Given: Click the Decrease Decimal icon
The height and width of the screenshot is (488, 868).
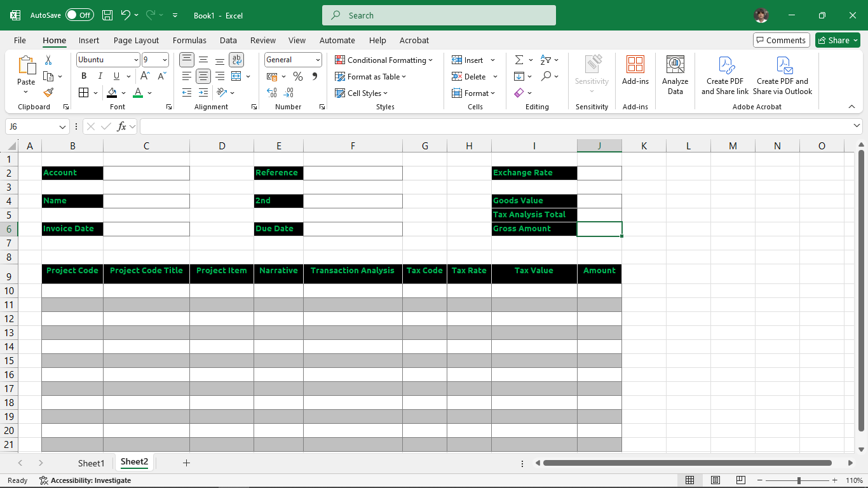Looking at the screenshot, I should (x=289, y=93).
